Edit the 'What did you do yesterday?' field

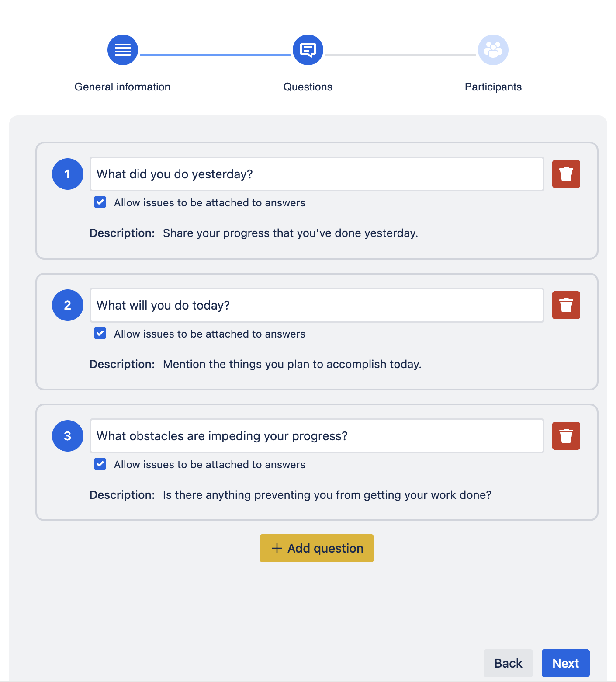(317, 174)
